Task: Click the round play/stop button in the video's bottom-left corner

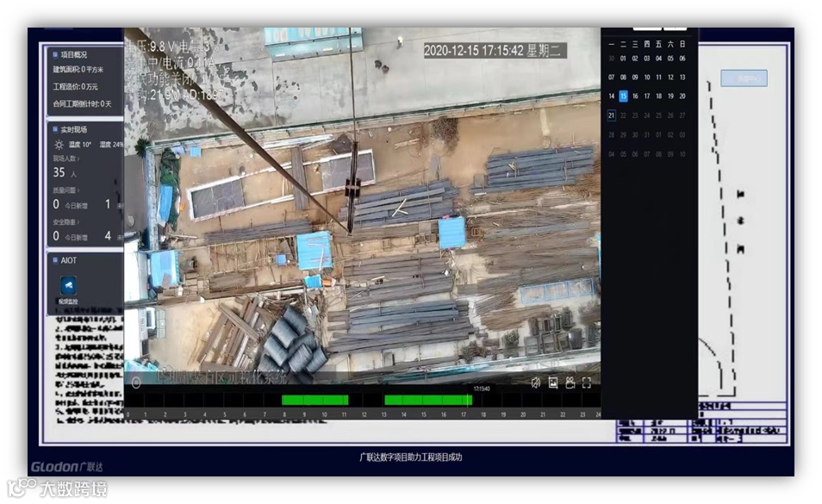Action: tap(136, 383)
